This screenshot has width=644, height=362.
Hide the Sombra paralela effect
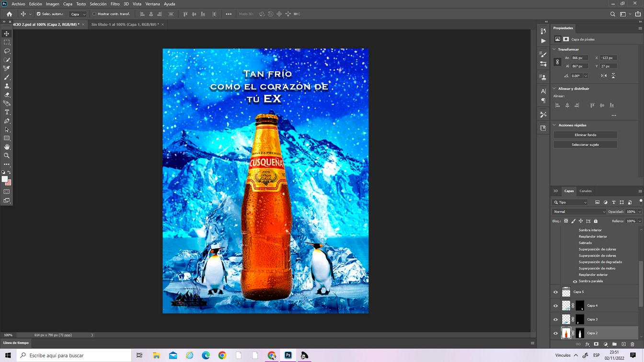[x=575, y=281]
